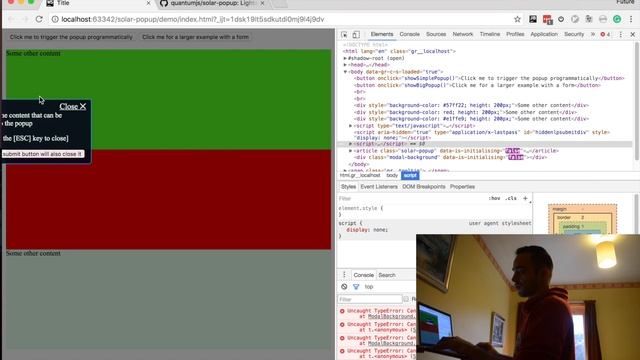Open the site info icon in address bar
The height and width of the screenshot is (360, 640).
55,19
